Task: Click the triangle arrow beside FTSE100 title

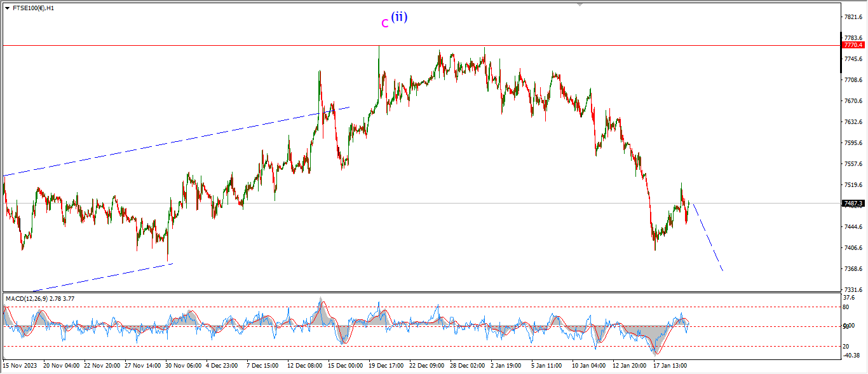Action: [x=7, y=8]
